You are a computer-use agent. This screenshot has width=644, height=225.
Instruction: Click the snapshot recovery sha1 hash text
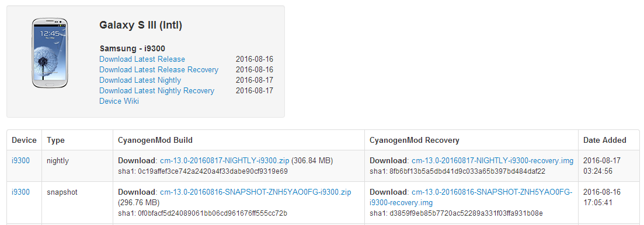[457, 213]
